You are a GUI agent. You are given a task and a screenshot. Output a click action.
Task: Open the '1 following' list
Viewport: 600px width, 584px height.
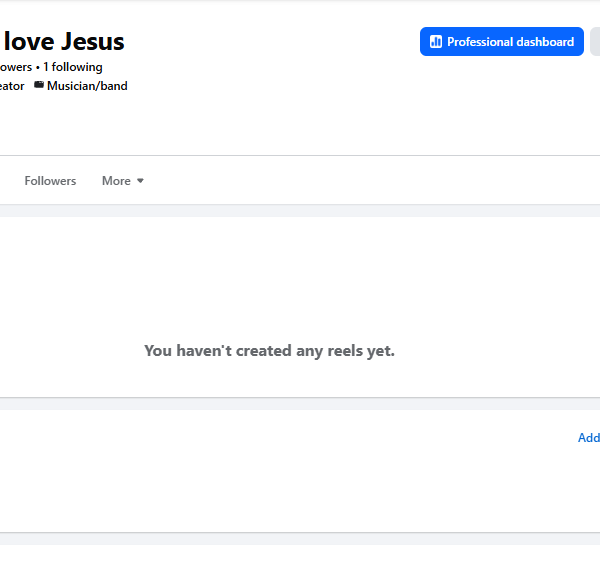(x=73, y=67)
